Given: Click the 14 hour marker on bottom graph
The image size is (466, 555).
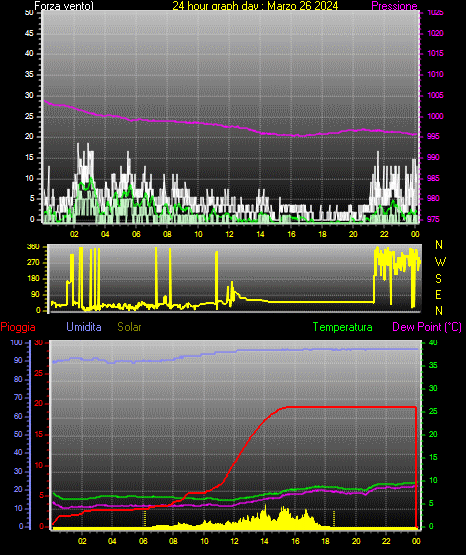Looking at the screenshot, I should point(264,541).
